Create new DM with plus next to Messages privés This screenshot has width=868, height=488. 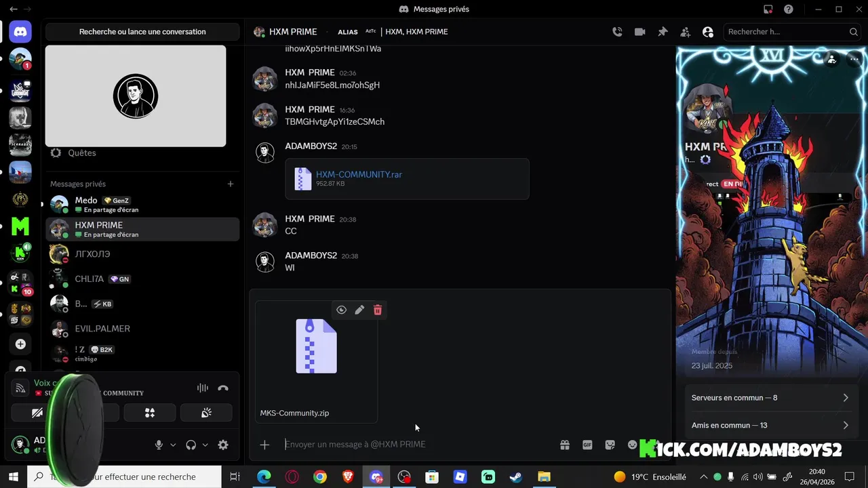coord(231,184)
